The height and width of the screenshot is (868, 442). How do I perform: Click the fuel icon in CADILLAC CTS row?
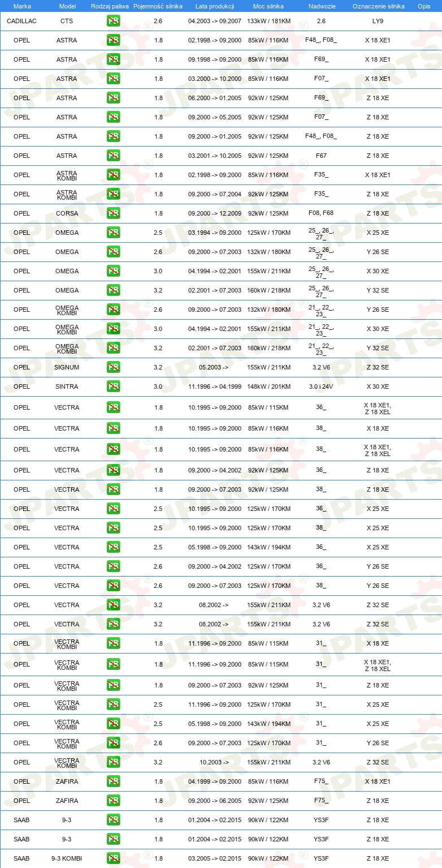113,22
